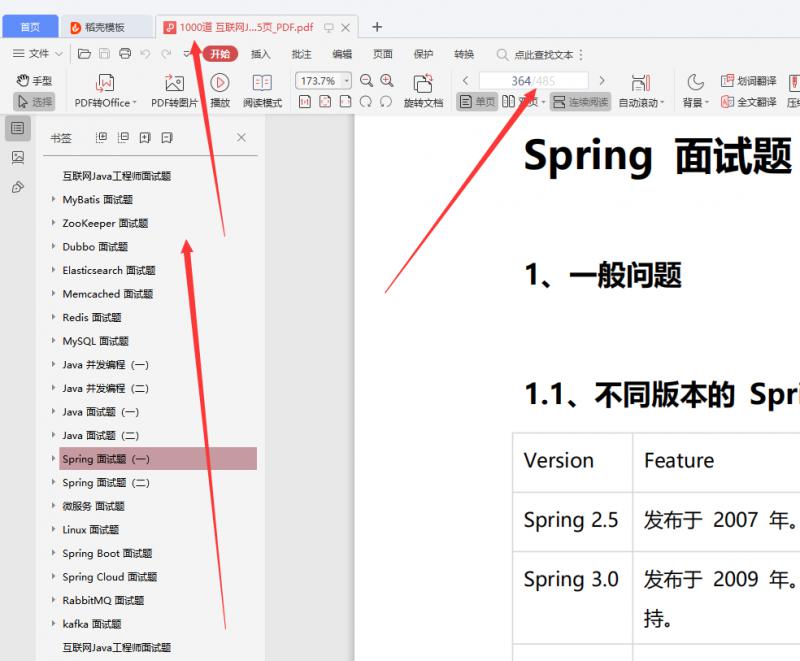Open the third sidebar panel icon
Screen dimensions: 800x661
[17, 187]
